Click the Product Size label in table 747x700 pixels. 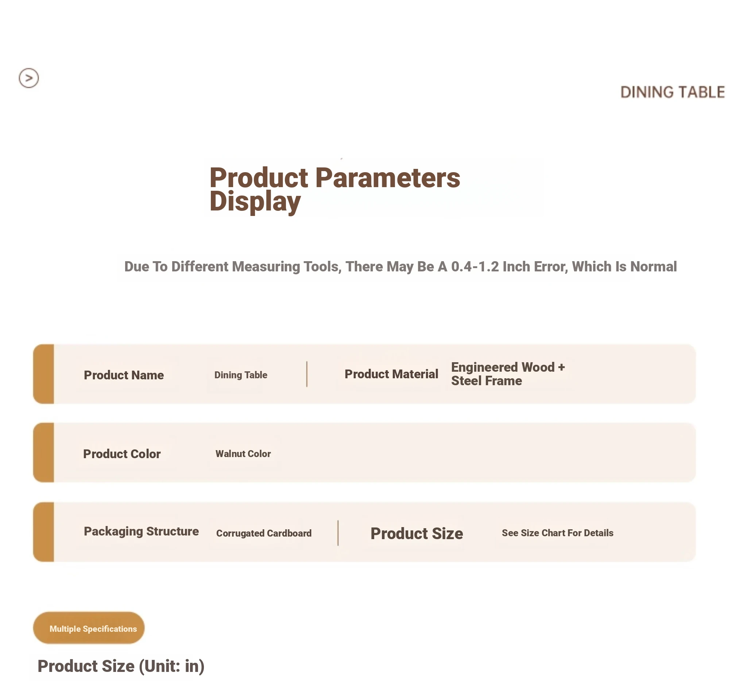(416, 534)
